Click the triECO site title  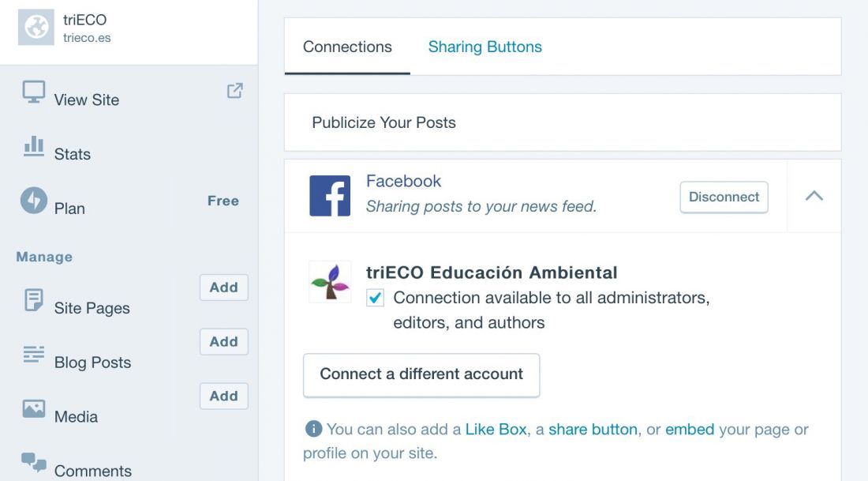coord(84,20)
